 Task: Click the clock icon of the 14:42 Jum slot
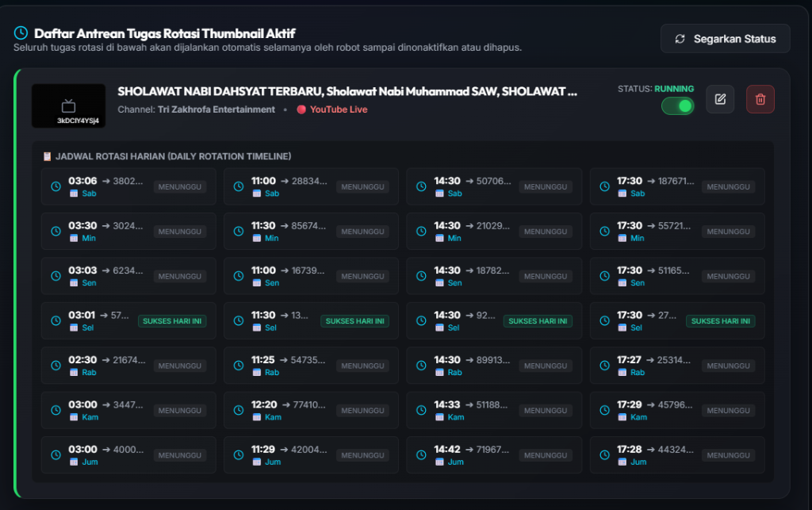click(422, 455)
